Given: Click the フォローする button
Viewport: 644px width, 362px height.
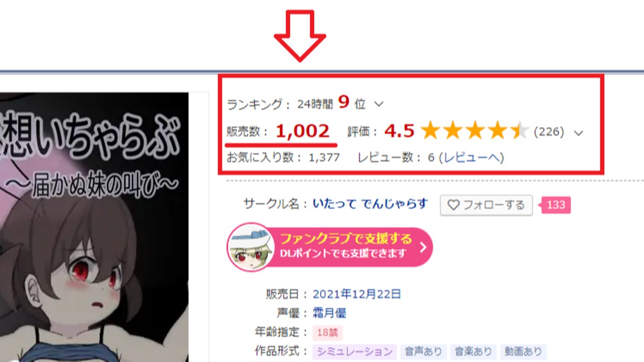Looking at the screenshot, I should click(486, 205).
